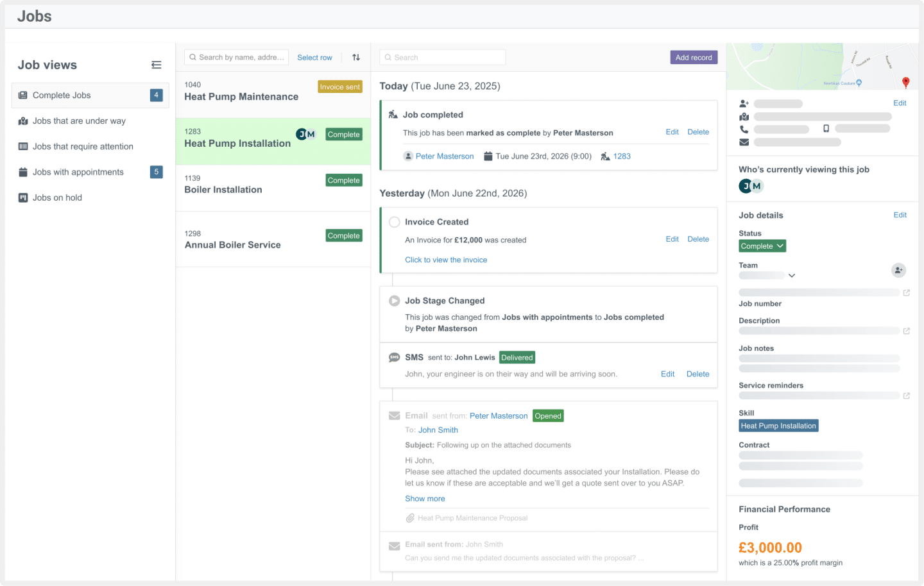Toggle the Invoice Created circle checkbox
The height and width of the screenshot is (586, 924).
coord(395,222)
